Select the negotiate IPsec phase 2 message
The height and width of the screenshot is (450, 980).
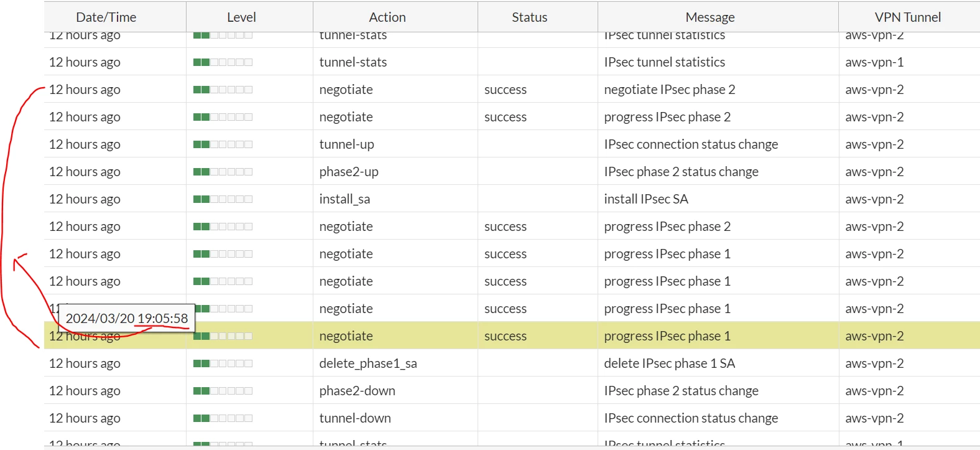670,90
